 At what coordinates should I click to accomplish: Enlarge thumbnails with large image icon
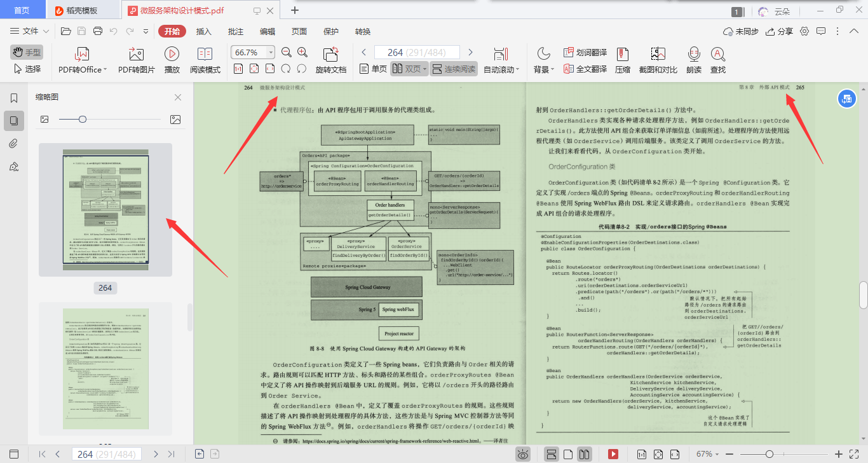(x=176, y=119)
